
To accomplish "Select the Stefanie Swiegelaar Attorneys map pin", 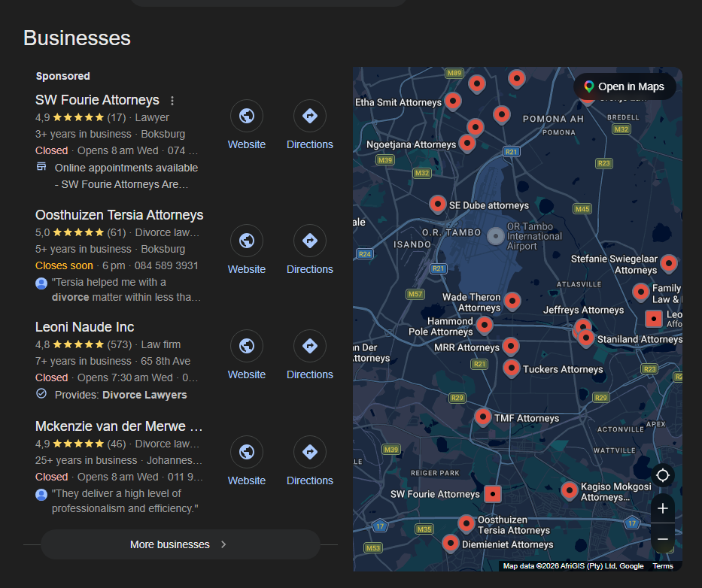I will (668, 264).
